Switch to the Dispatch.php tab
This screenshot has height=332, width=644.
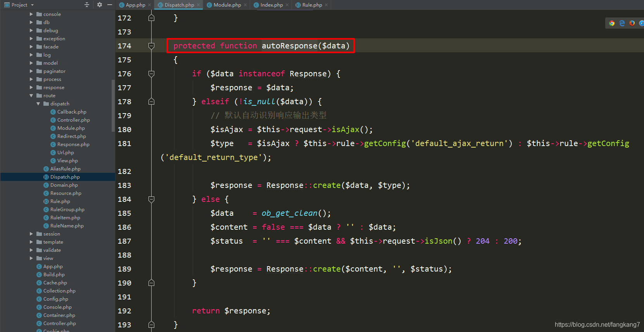(179, 5)
